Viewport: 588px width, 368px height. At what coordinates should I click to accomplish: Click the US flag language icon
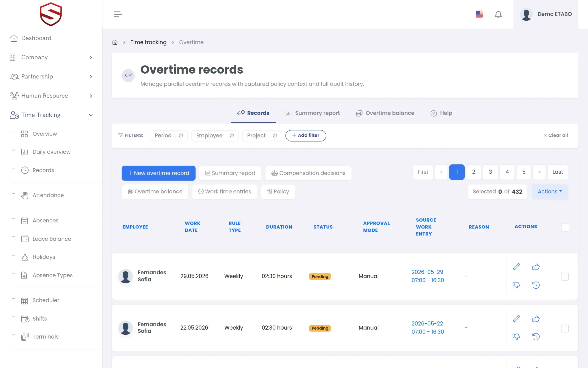pyautogui.click(x=479, y=14)
